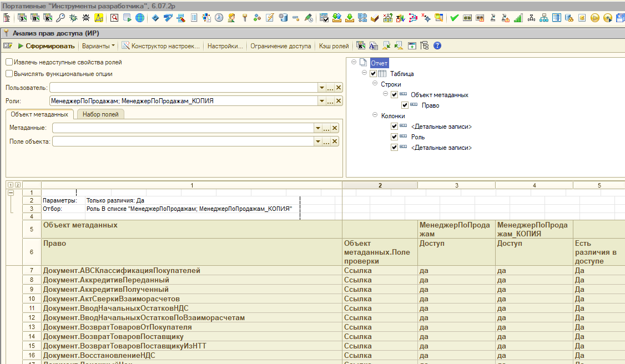
Task: Open help with the blue question mark icon
Action: [x=437, y=46]
